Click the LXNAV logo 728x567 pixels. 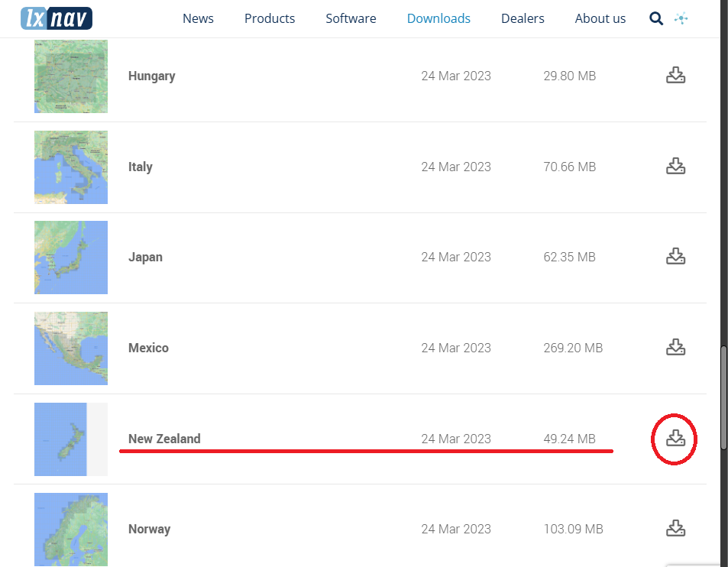click(57, 18)
